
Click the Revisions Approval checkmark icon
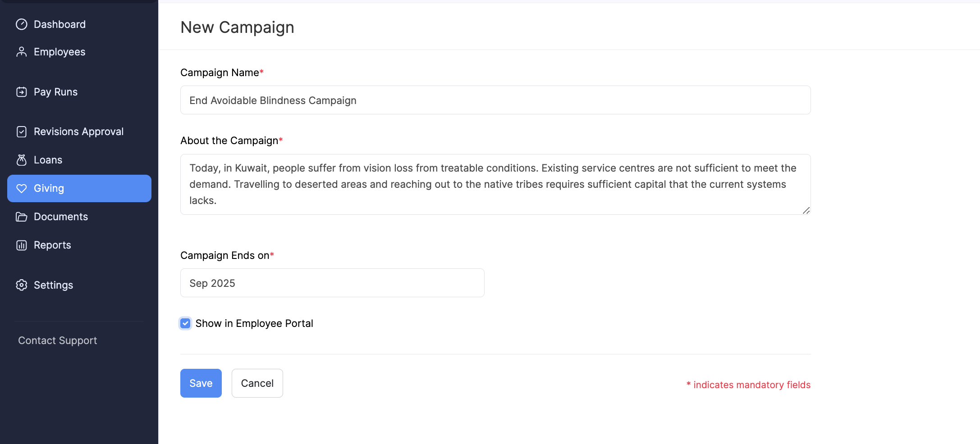click(22, 131)
